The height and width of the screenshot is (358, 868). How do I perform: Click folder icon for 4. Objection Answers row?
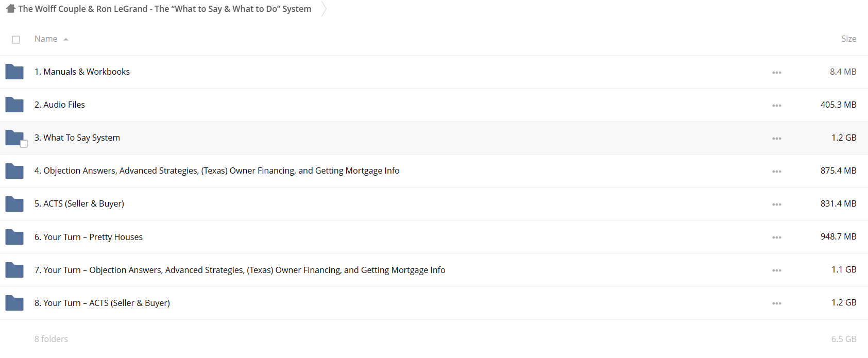click(14, 171)
